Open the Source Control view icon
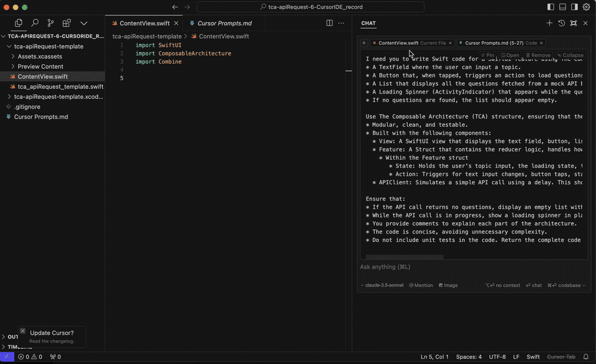This screenshot has width=596, height=364. [x=51, y=23]
